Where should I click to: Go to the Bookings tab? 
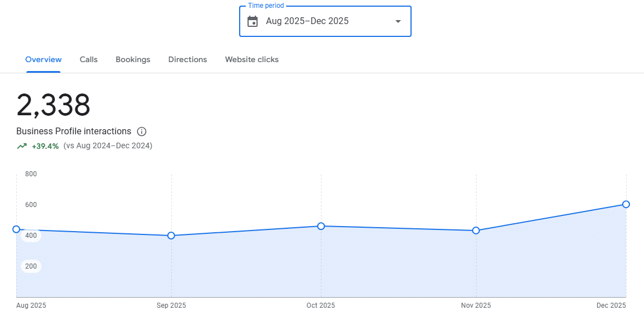pyautogui.click(x=133, y=59)
